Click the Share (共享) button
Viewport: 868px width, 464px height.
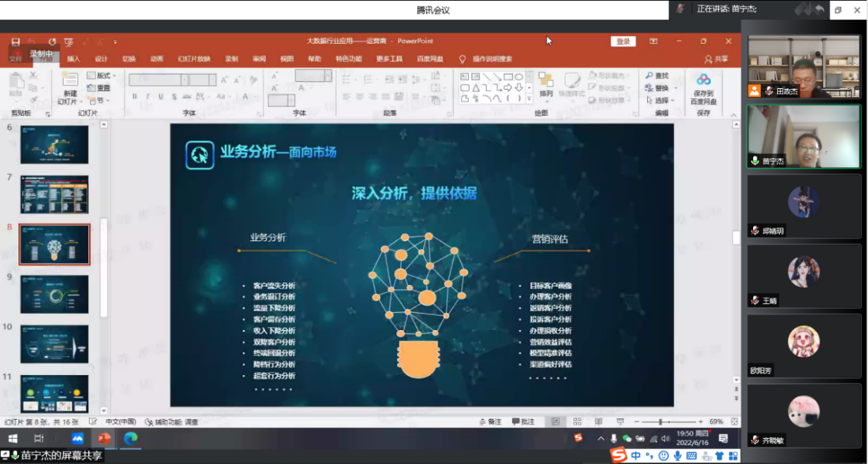click(717, 59)
